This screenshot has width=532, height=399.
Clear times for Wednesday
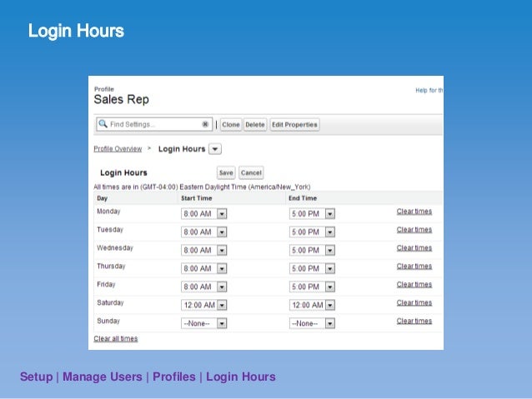[414, 248]
